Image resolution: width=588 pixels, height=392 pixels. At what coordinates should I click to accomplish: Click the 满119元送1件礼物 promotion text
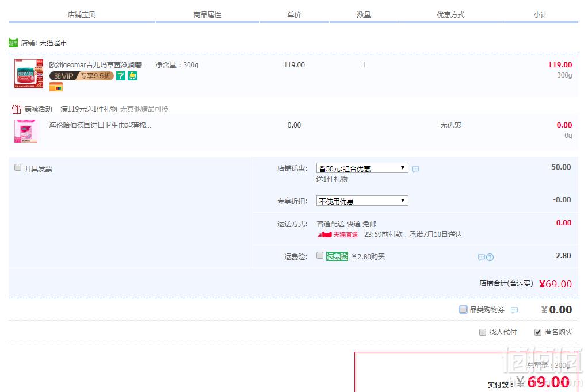[89, 109]
